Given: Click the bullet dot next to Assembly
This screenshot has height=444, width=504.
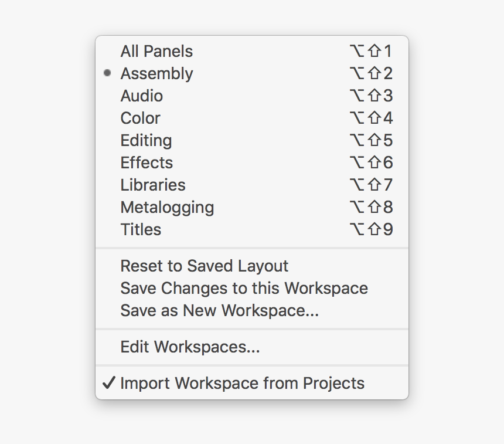Looking at the screenshot, I should click(x=107, y=73).
